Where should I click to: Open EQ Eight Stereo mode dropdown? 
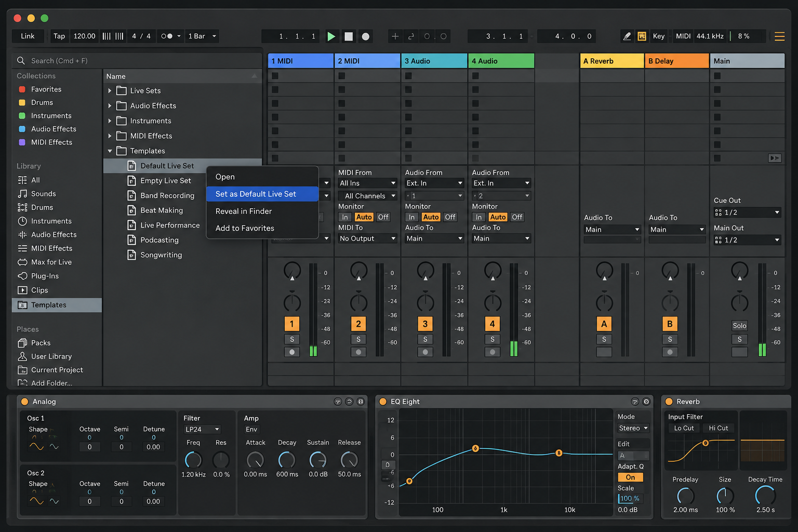pos(633,429)
